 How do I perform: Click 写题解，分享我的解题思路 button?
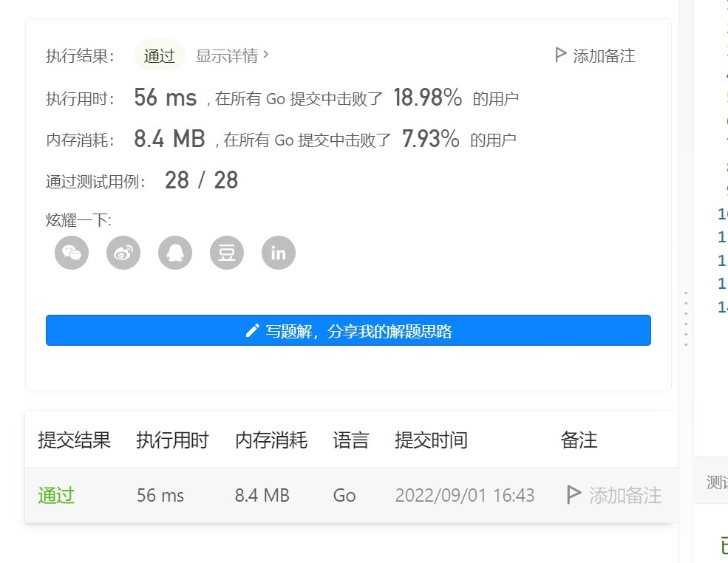pos(349,330)
